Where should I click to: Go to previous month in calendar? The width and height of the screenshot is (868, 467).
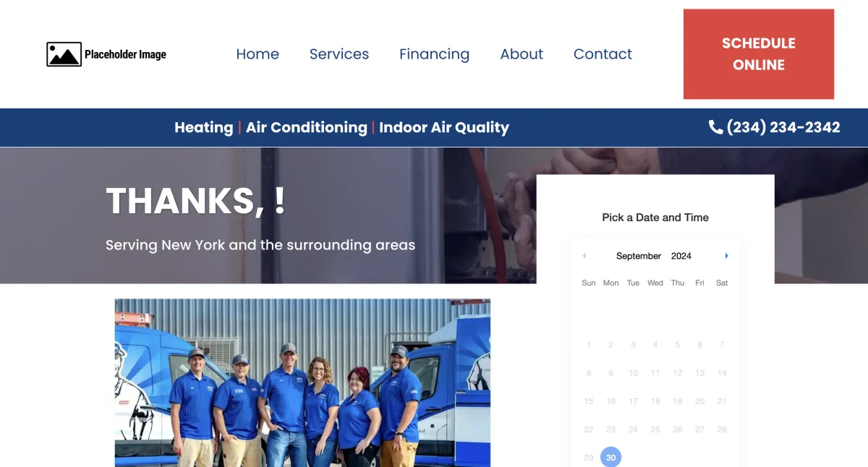[584, 256]
